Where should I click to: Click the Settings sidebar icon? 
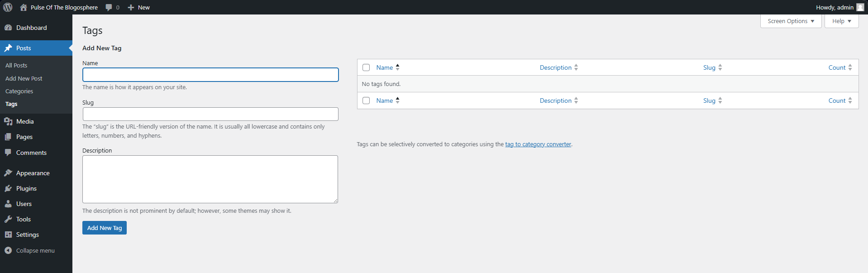(8, 235)
